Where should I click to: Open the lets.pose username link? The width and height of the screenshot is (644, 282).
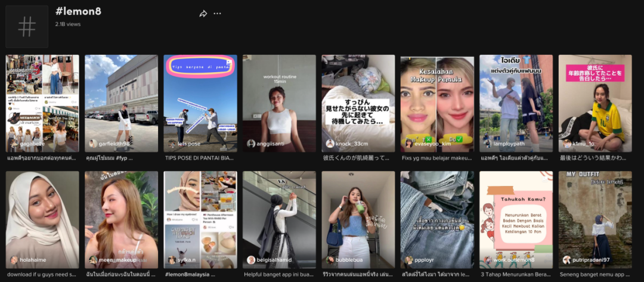pyautogui.click(x=188, y=144)
